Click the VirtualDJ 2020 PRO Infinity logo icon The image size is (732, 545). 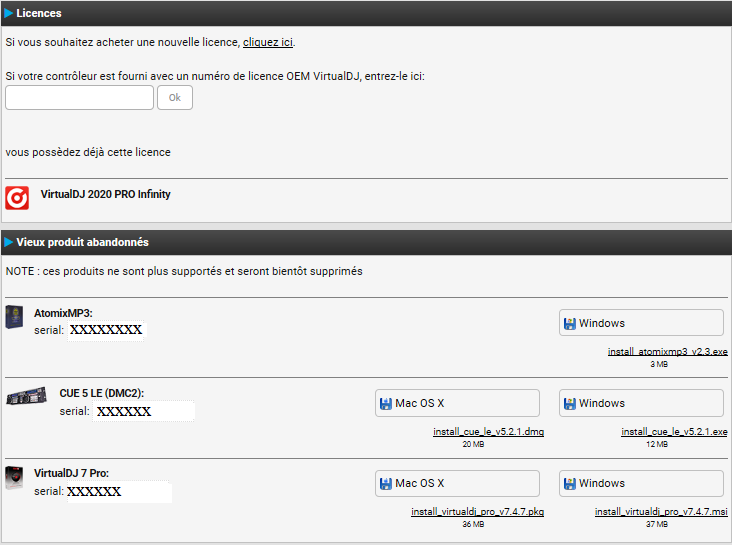pyautogui.click(x=17, y=197)
